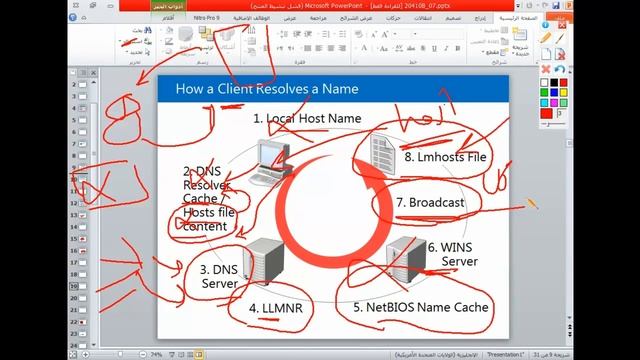Open the Nitro Pro 9 ribbon tab
This screenshot has width=640, height=360.
pyautogui.click(x=207, y=18)
